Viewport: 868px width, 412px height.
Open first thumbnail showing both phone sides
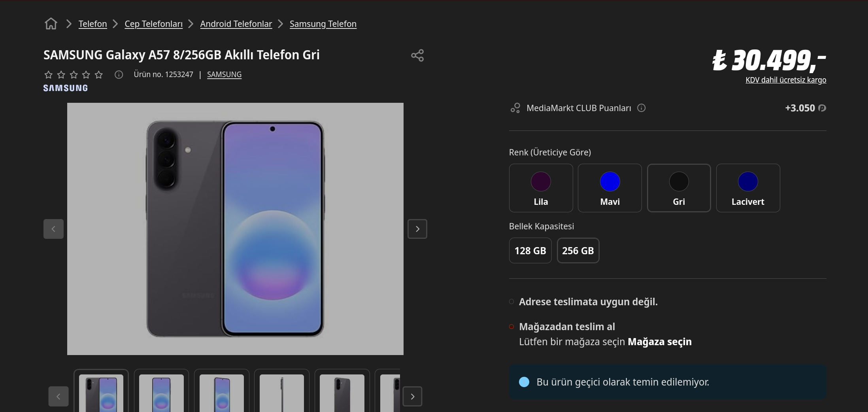coord(101,391)
